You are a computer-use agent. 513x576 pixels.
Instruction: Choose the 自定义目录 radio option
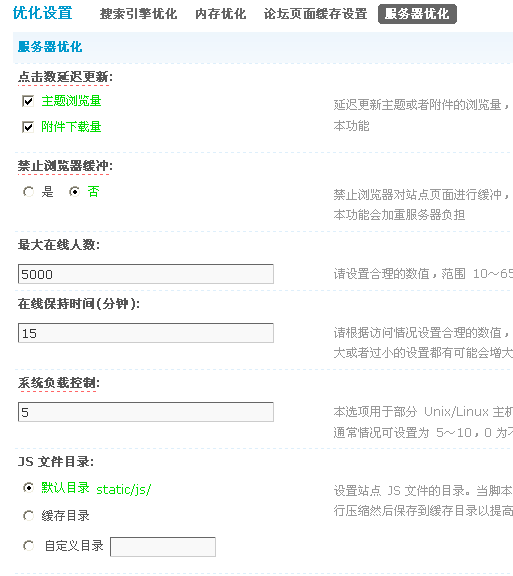click(x=28, y=546)
